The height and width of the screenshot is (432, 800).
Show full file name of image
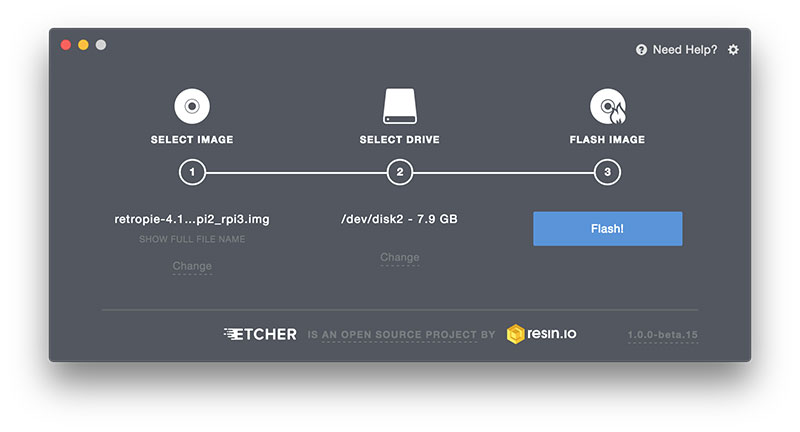(192, 239)
